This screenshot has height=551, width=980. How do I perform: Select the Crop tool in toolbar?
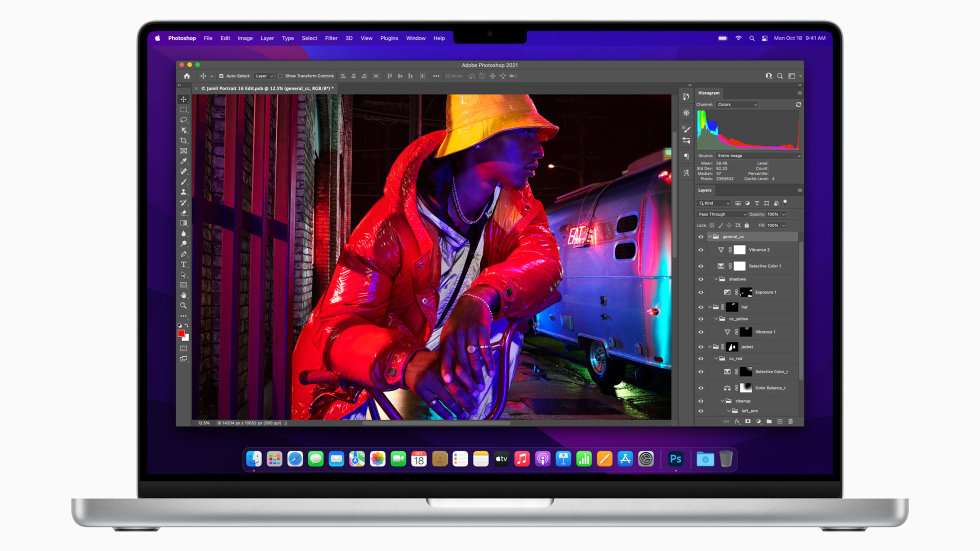coord(184,141)
